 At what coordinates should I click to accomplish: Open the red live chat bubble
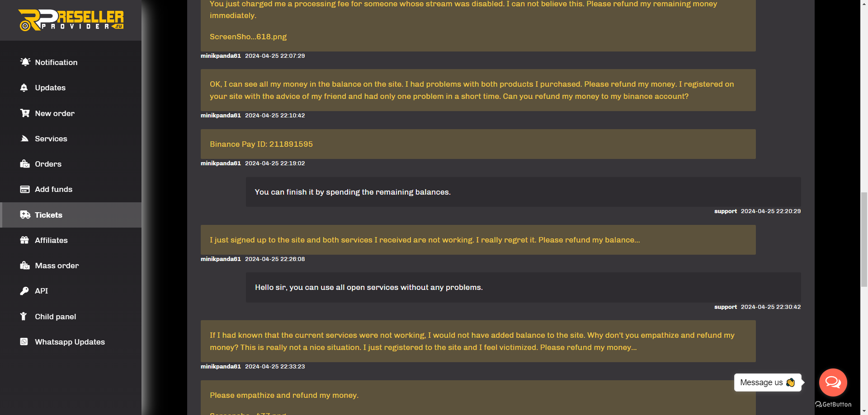tap(833, 382)
